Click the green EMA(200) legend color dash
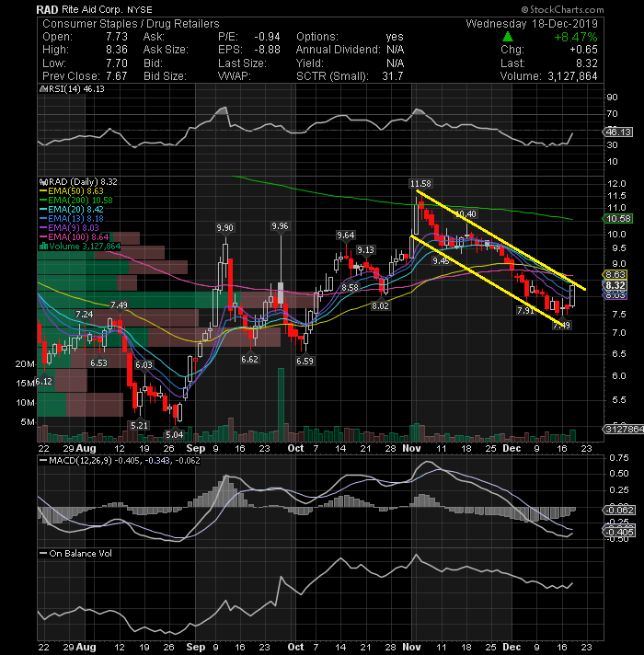644x655 pixels. [43, 201]
